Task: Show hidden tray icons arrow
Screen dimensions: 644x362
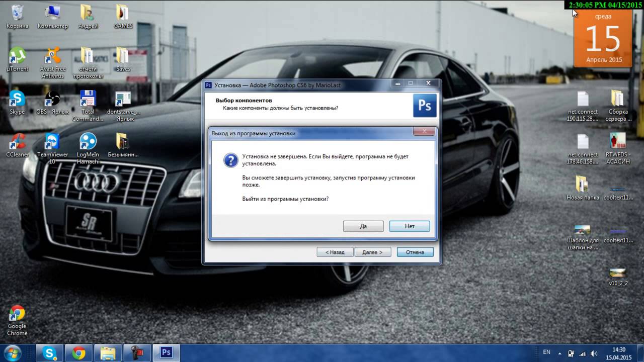Action: pyautogui.click(x=560, y=352)
